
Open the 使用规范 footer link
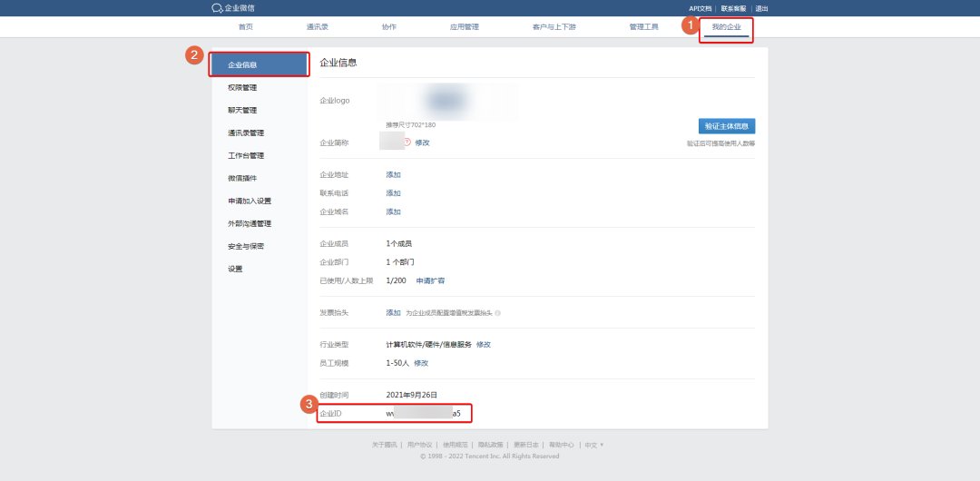click(455, 445)
